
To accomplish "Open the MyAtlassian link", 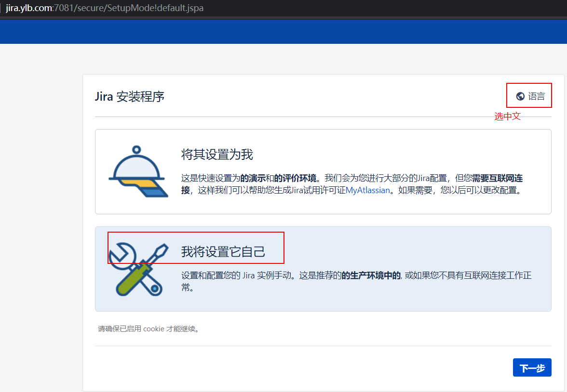I will [368, 190].
